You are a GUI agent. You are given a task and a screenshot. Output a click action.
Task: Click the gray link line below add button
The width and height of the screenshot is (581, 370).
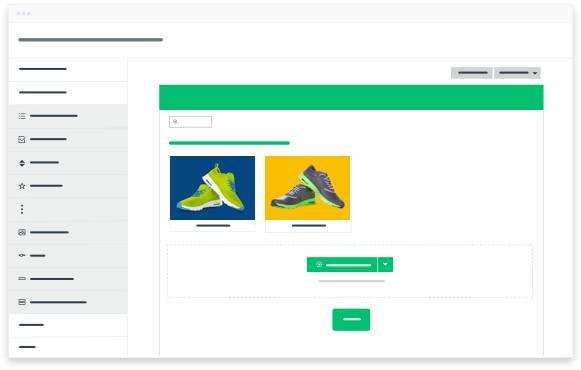pos(352,281)
